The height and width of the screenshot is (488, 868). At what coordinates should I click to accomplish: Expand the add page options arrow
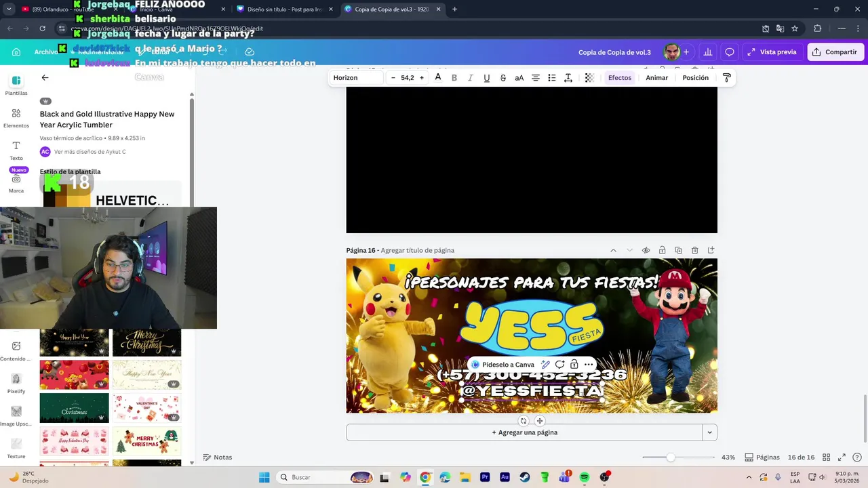tap(710, 432)
